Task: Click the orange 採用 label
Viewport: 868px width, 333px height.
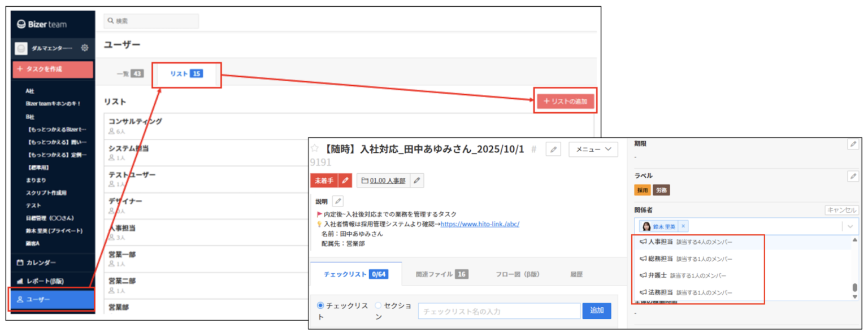Action: pos(643,191)
